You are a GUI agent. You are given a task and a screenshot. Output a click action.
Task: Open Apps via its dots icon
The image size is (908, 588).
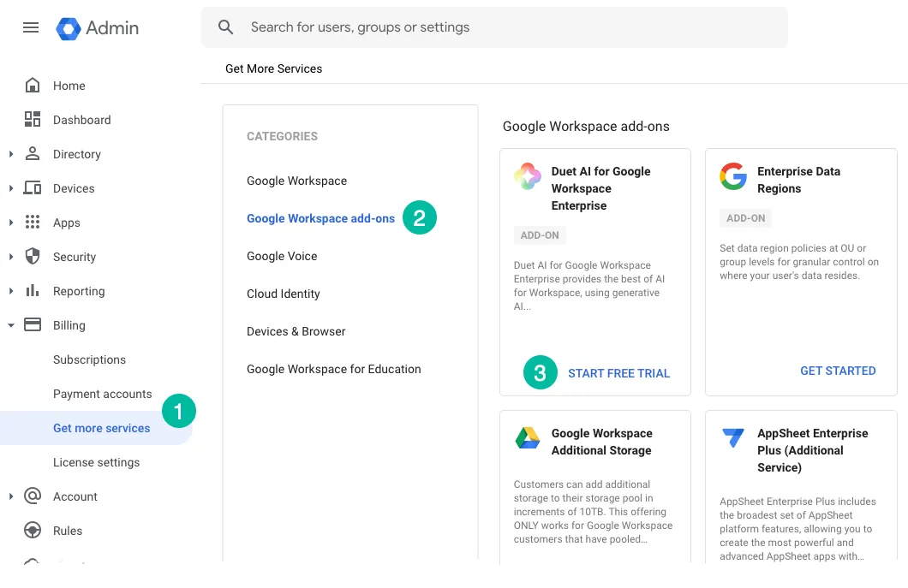(x=34, y=223)
